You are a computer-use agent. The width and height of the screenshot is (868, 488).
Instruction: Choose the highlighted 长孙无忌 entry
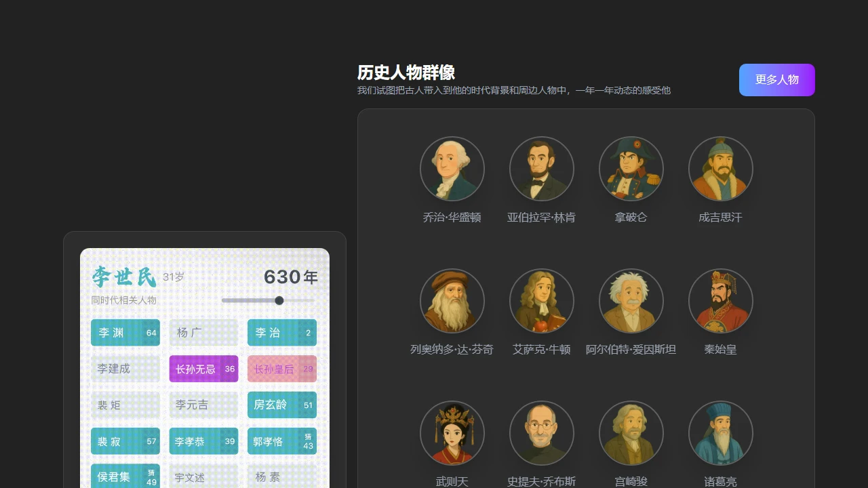[203, 369]
